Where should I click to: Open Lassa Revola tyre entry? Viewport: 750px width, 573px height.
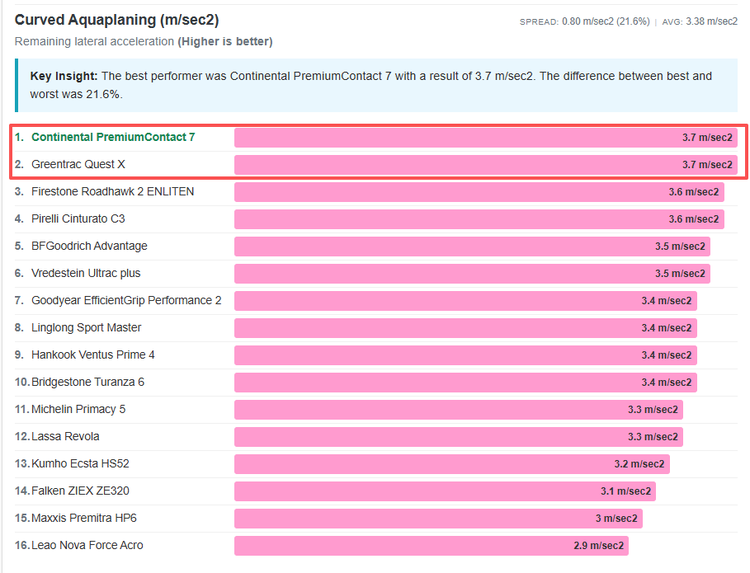click(x=66, y=437)
